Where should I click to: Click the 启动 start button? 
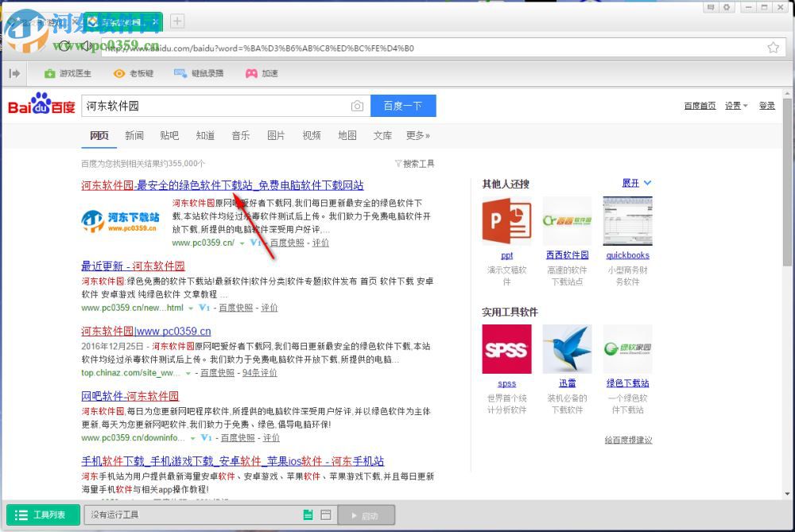366,516
